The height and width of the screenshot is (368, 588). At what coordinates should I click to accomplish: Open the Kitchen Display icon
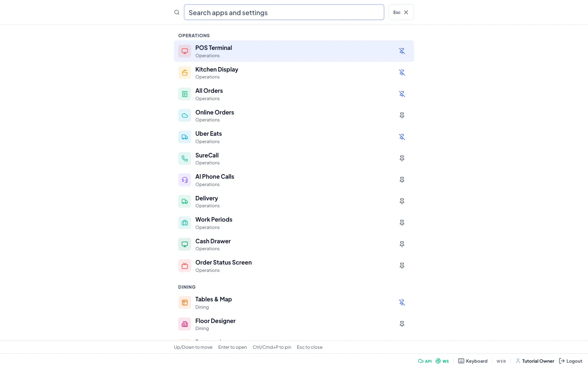[x=185, y=73]
